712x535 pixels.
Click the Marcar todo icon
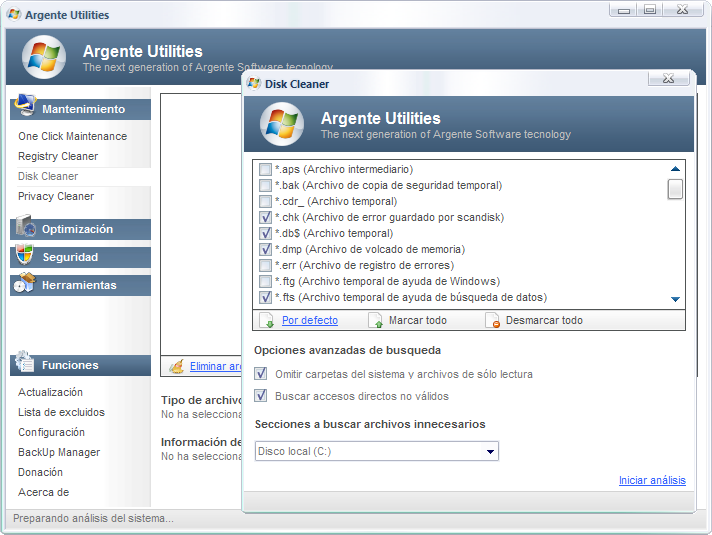[376, 321]
